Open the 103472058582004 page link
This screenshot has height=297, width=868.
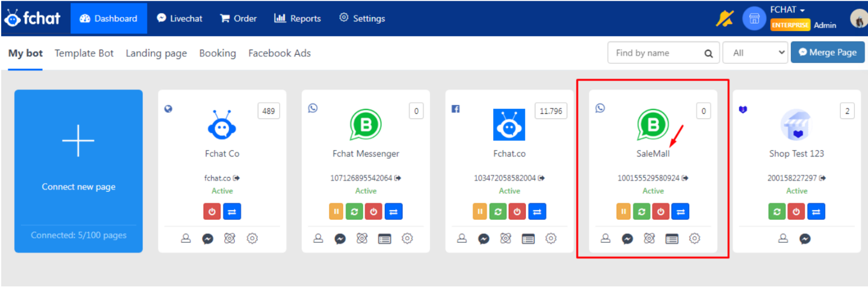509,178
